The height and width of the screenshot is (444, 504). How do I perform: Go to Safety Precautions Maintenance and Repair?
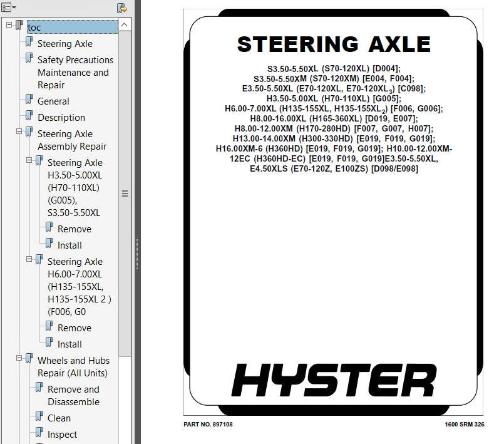(x=75, y=73)
